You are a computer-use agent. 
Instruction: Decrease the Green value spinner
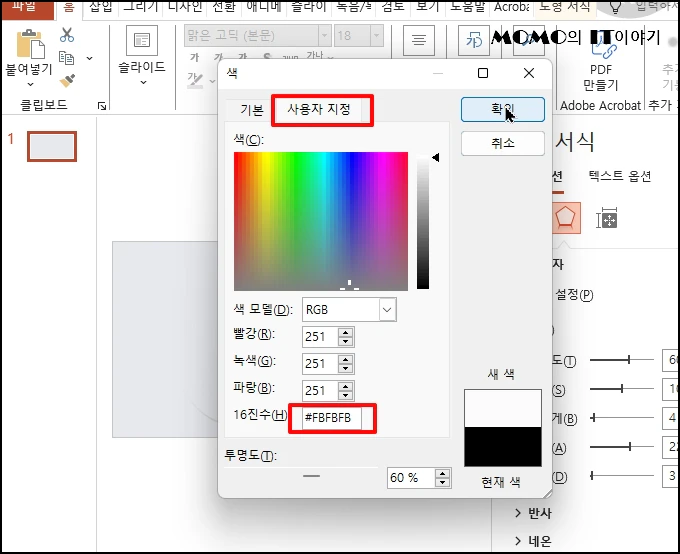coord(346,368)
